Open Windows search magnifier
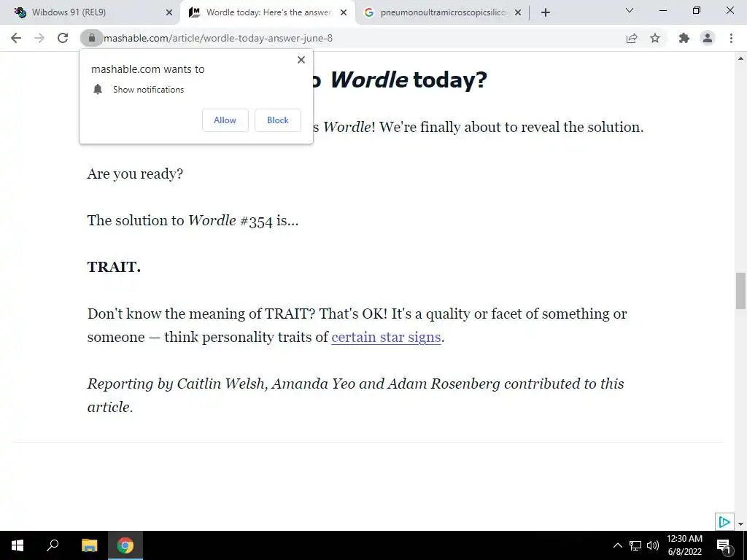The width and height of the screenshot is (747, 560). pyautogui.click(x=53, y=545)
